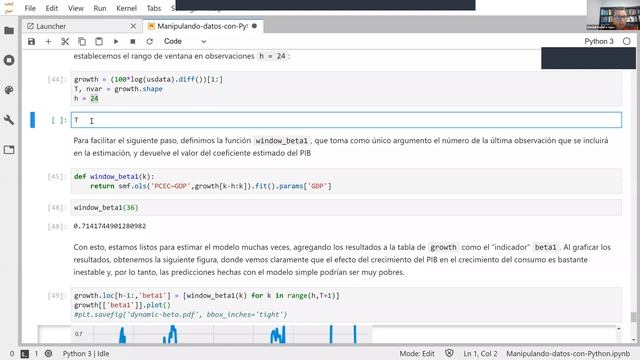This screenshot has height=360, width=640.
Task: Click the growth.loc beta1 plot code cell
Action: pyautogui.click(x=346, y=305)
